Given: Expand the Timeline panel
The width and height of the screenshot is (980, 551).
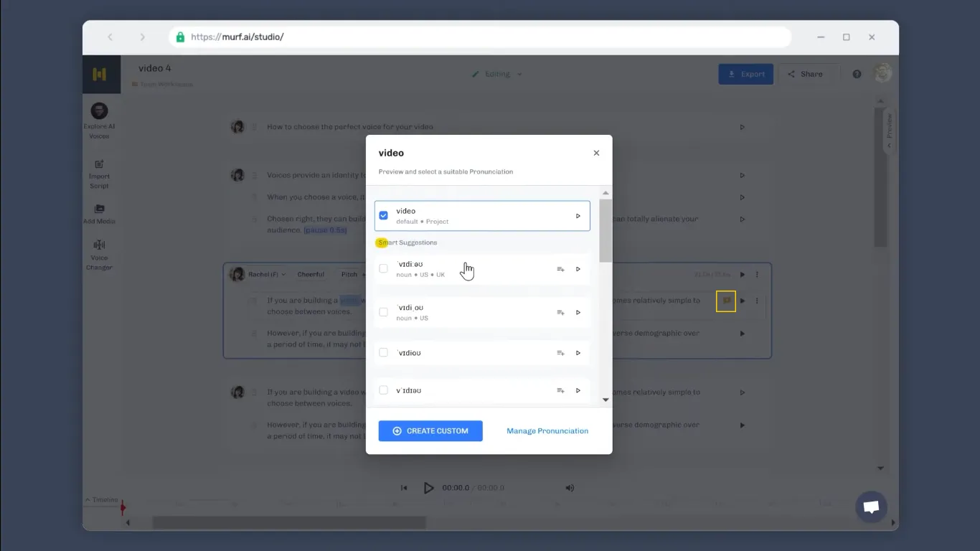Looking at the screenshot, I should click(102, 499).
